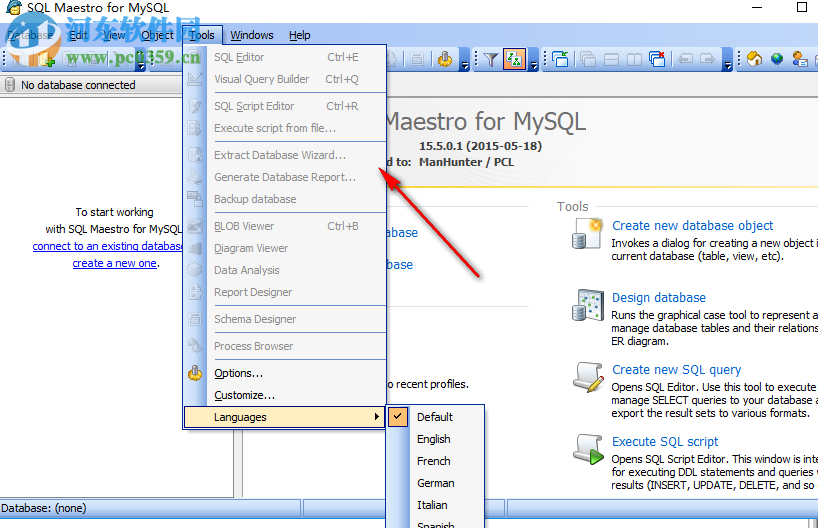Image resolution: width=818 pixels, height=528 pixels.
Task: Open the Windows menu
Action: pos(252,35)
